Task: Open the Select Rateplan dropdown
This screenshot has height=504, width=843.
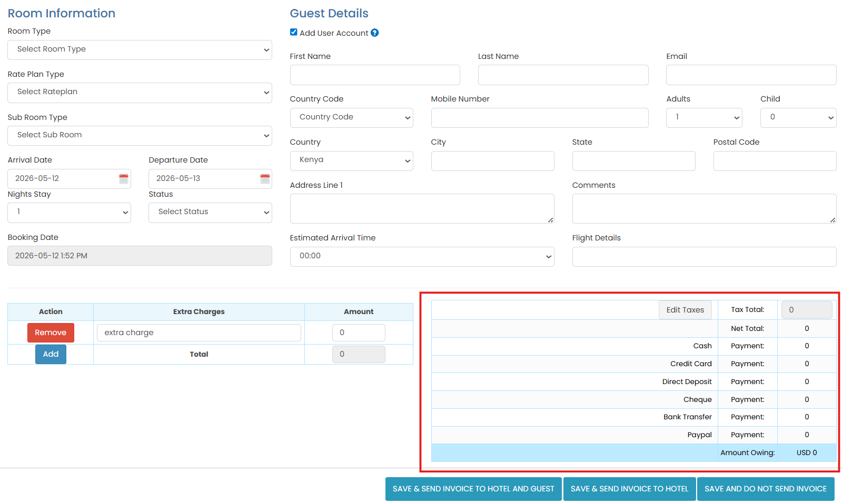Action: [140, 93]
